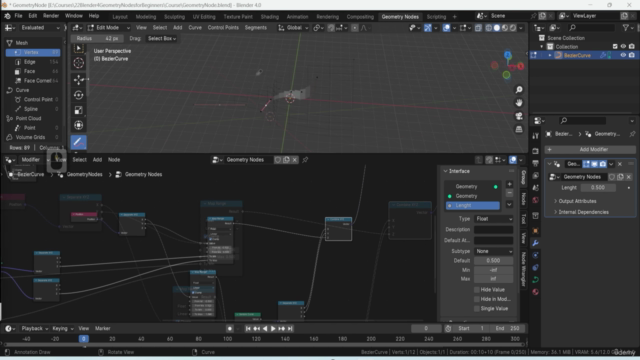The height and width of the screenshot is (360, 640).
Task: Jump to the last frame
Action: [290, 329]
